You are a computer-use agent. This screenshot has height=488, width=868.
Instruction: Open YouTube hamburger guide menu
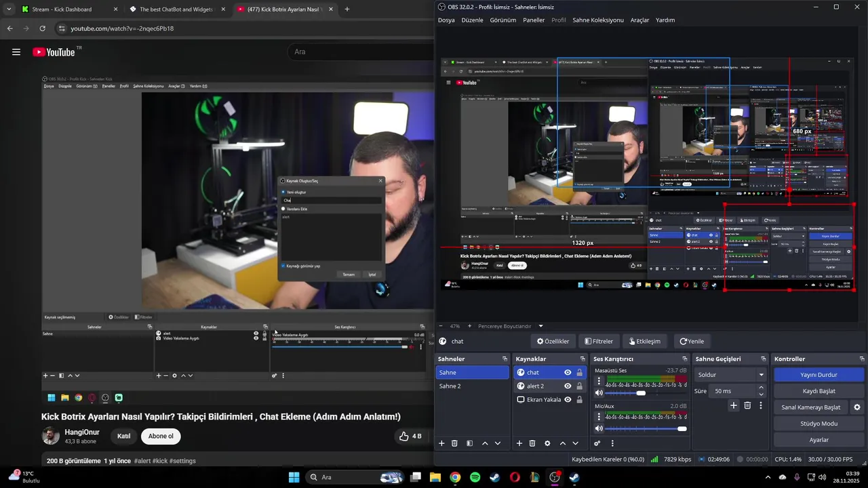[x=16, y=52]
